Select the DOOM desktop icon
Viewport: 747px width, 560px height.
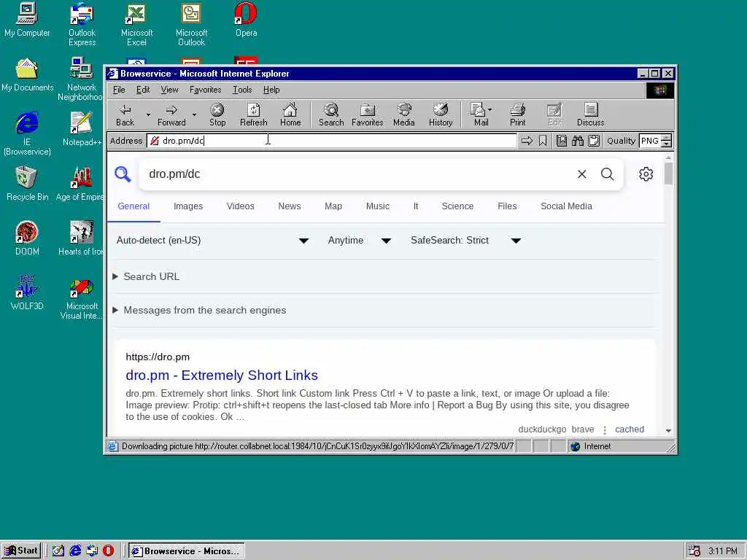(x=27, y=238)
